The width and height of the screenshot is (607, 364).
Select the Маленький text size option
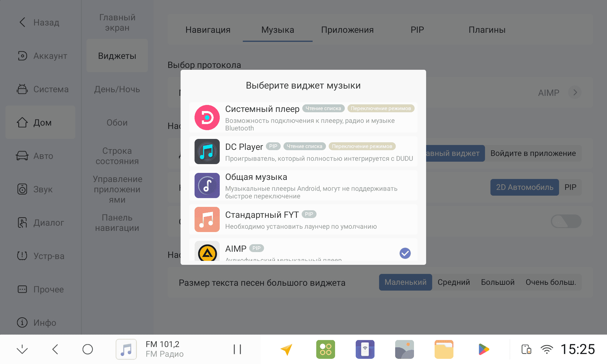click(x=405, y=282)
